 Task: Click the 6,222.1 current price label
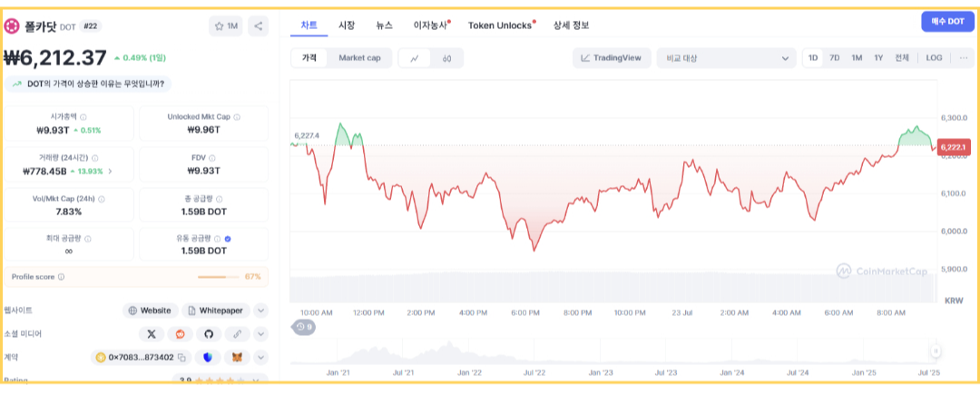point(953,147)
